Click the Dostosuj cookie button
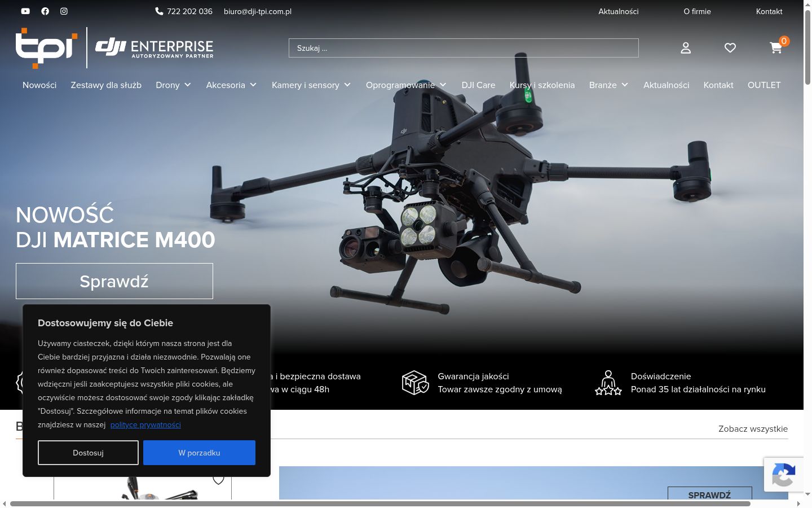The height and width of the screenshot is (508, 812). point(88,453)
